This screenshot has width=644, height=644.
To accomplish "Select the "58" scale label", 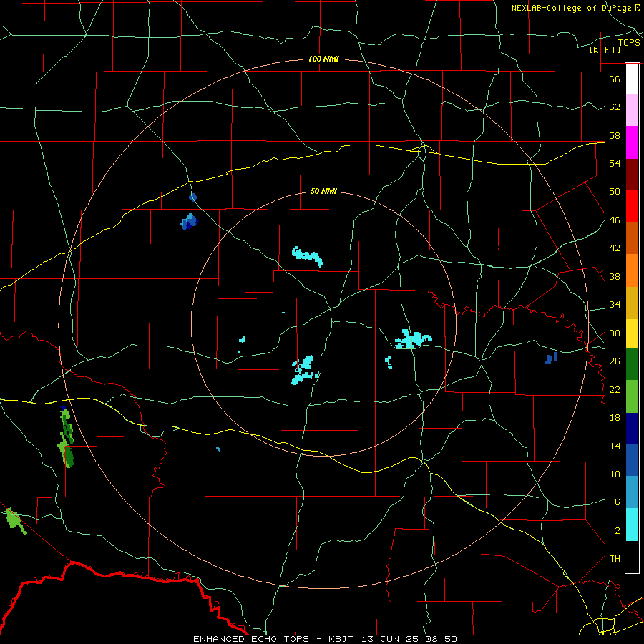I will tap(615, 135).
